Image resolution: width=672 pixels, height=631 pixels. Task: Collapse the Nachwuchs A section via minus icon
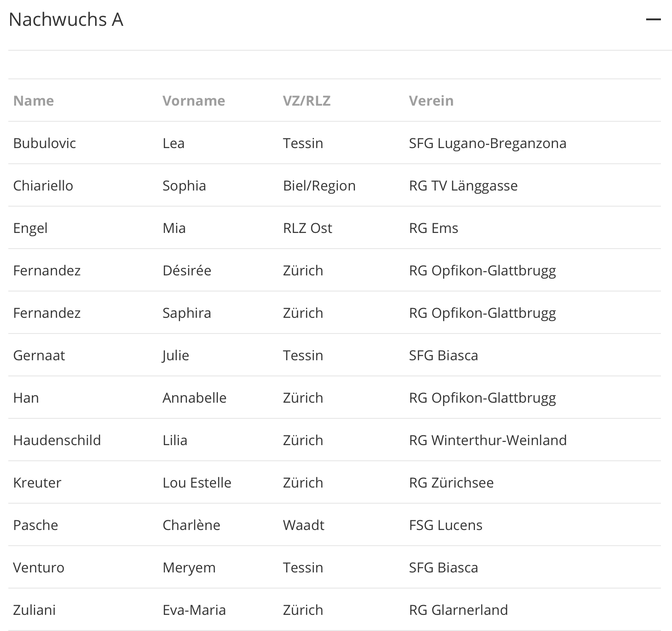point(653,19)
